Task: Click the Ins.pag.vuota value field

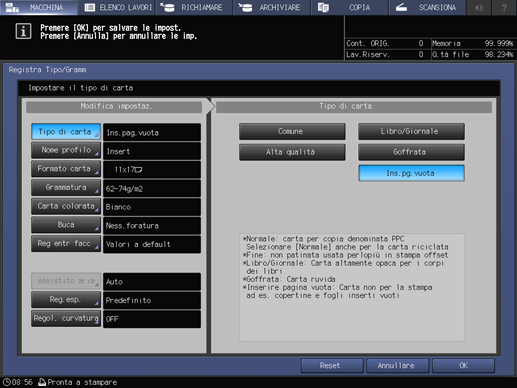Action: [152, 132]
